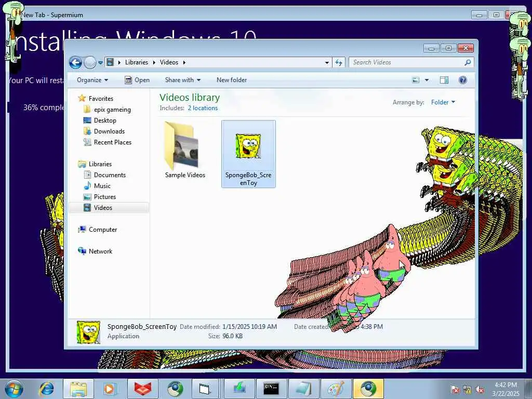This screenshot has width=532, height=399.
Task: Click the Open toolbar button
Action: [x=137, y=80]
